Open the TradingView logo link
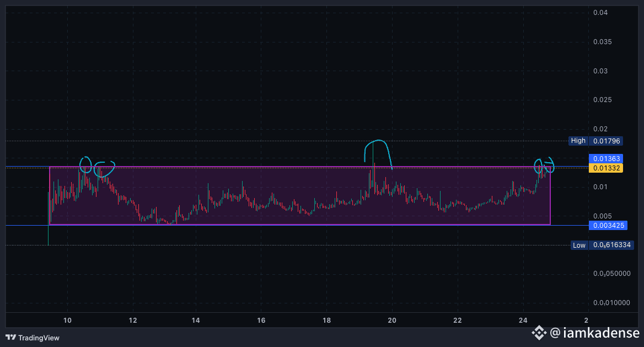The height and width of the screenshot is (347, 644). pos(33,338)
